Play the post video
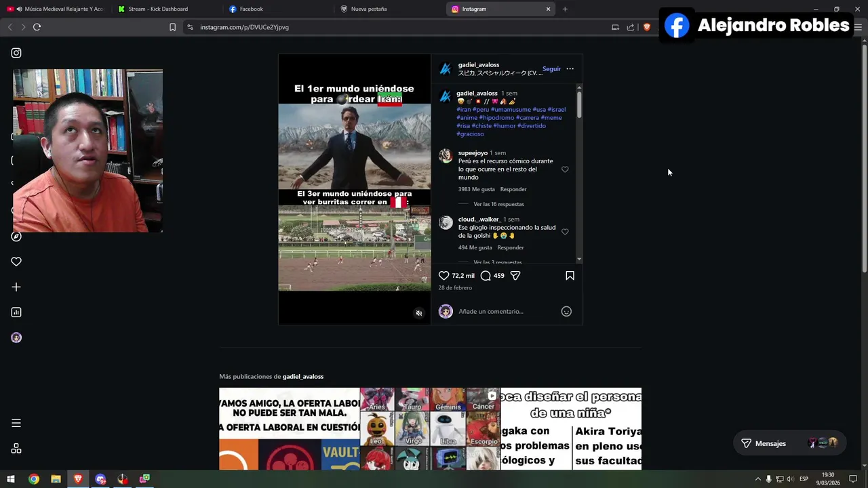Image resolution: width=868 pixels, height=488 pixels. coord(355,190)
